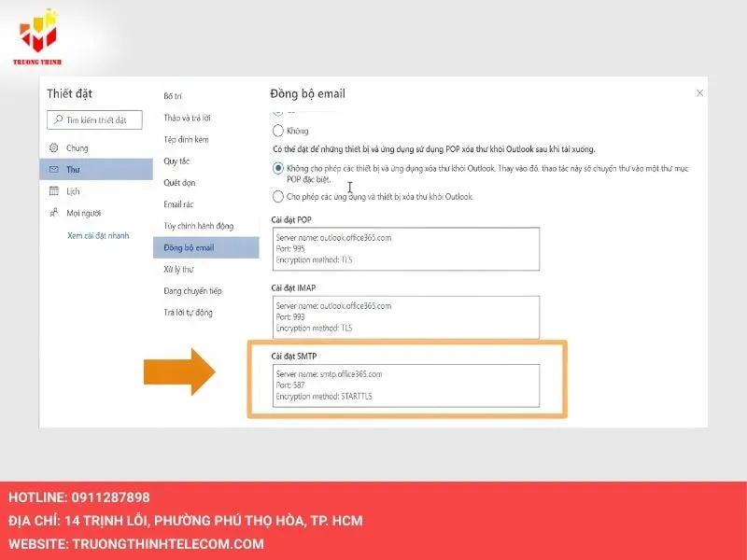Open Trả lời tự động settings
The width and height of the screenshot is (747, 560).
188,313
